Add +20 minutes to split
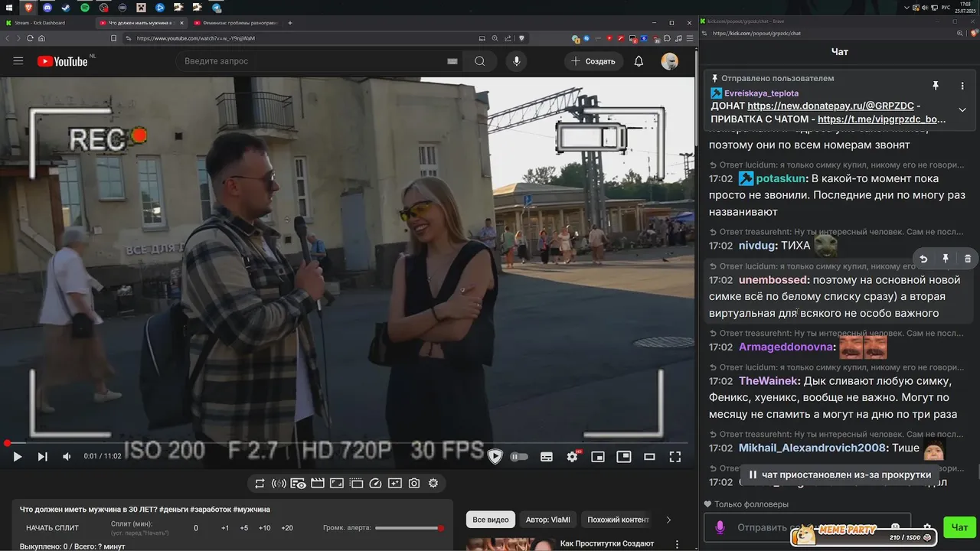The image size is (980, 551). 287,528
